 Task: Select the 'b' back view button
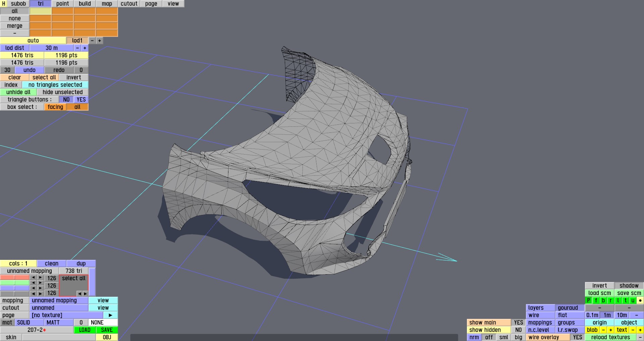603,300
